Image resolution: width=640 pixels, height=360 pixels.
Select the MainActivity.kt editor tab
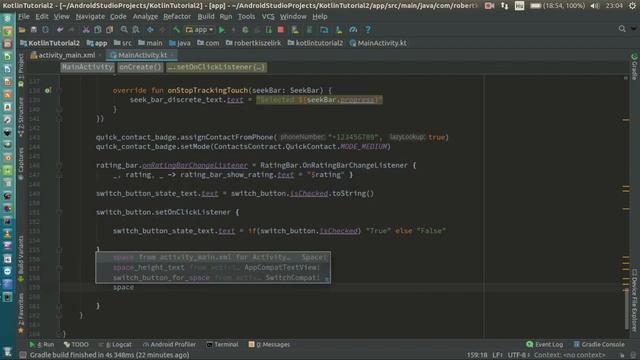coord(142,55)
